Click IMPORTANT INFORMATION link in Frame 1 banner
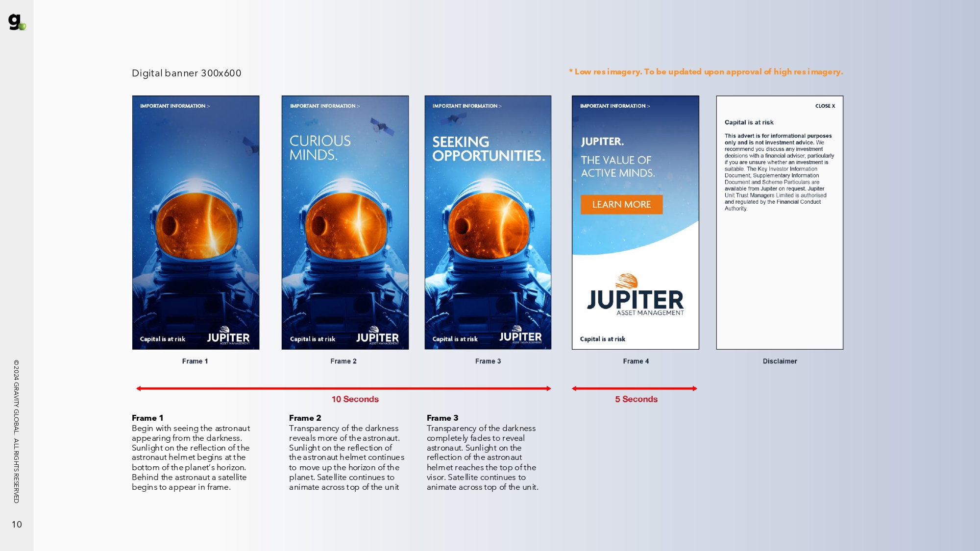Screen dimensions: 980x551 tap(174, 106)
